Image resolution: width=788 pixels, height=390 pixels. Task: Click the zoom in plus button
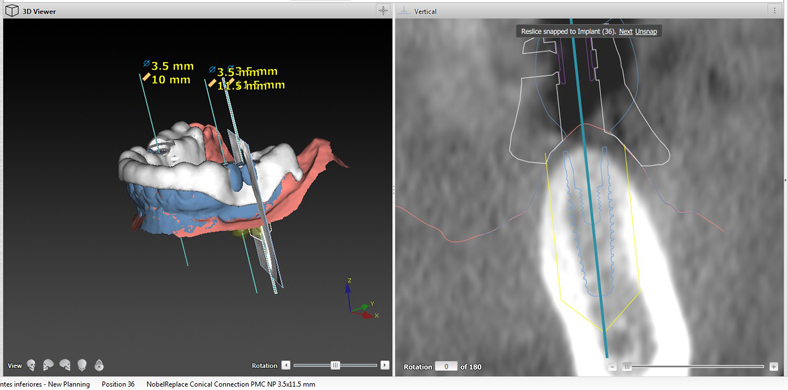(773, 367)
